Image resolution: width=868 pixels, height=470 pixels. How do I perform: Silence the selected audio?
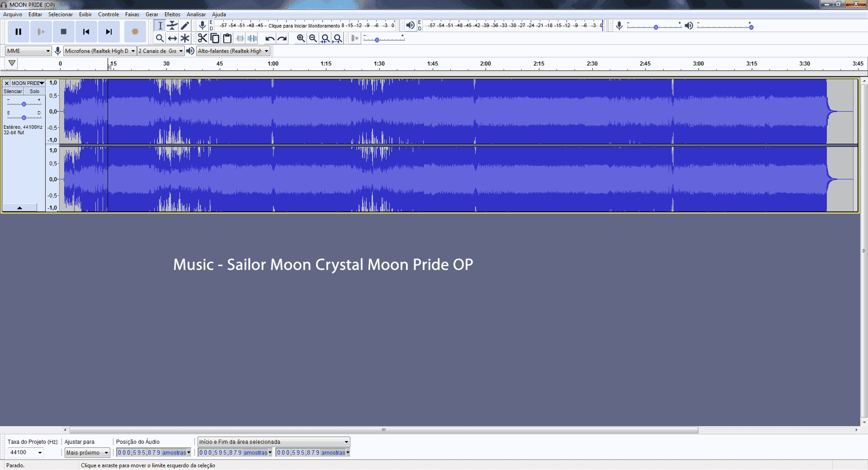(x=252, y=38)
